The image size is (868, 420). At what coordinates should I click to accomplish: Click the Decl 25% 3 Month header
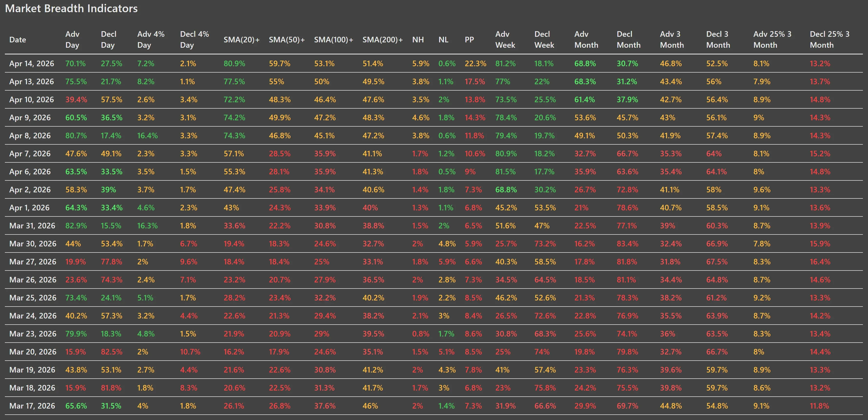click(829, 40)
